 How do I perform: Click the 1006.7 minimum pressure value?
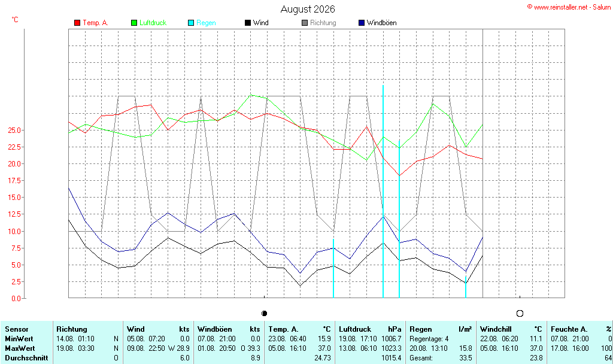392,339
